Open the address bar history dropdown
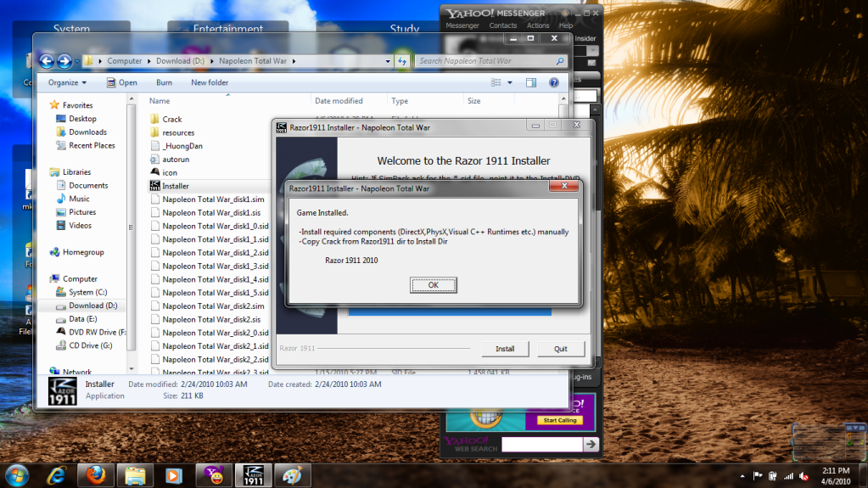 [x=388, y=61]
